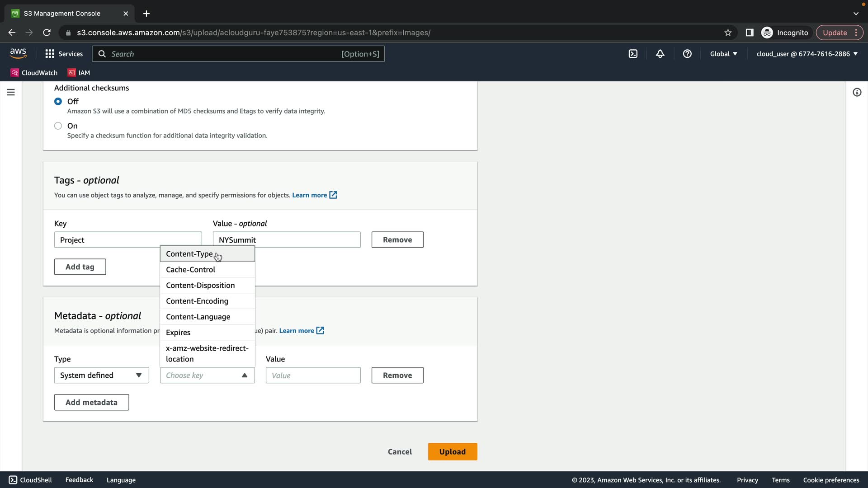868x488 pixels.
Task: Open IAM bookmark shortcut
Action: tap(79, 73)
